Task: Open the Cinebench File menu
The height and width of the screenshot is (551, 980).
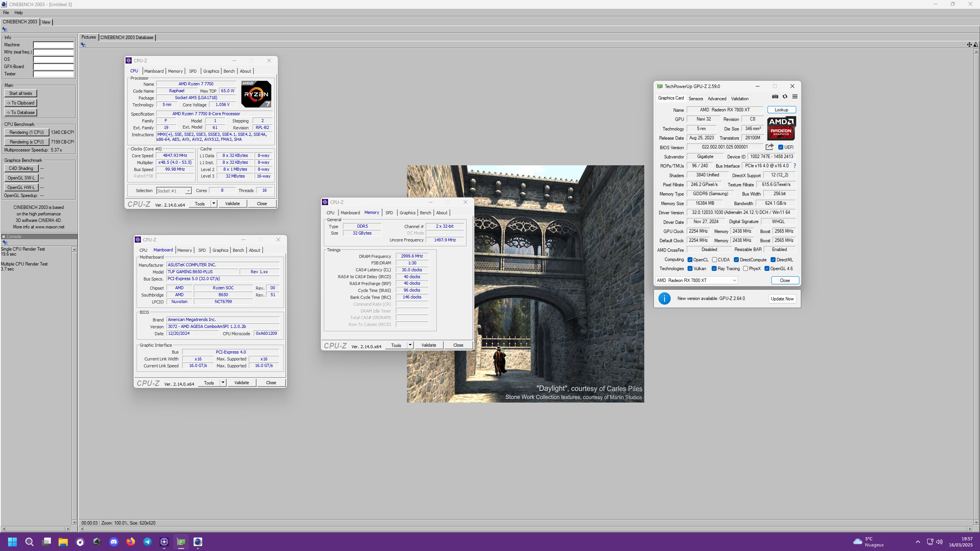Action: point(6,13)
